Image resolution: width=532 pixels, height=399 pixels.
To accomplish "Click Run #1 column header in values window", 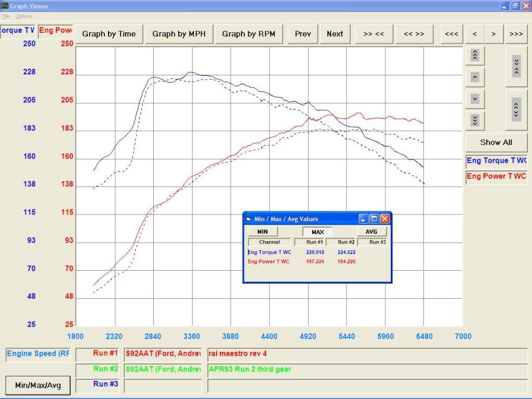I will [310, 242].
